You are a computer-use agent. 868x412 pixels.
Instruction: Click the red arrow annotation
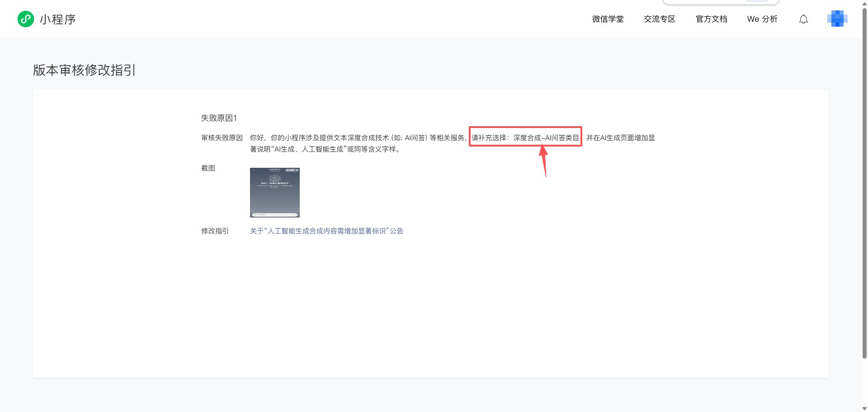click(544, 161)
